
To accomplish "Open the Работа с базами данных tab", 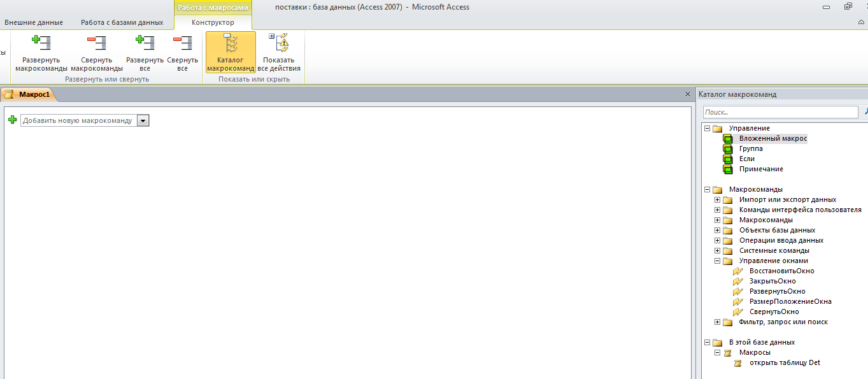I will [122, 22].
